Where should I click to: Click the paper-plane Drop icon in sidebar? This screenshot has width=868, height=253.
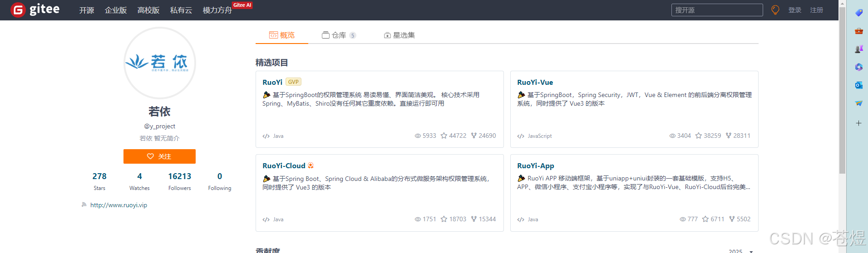[x=858, y=103]
